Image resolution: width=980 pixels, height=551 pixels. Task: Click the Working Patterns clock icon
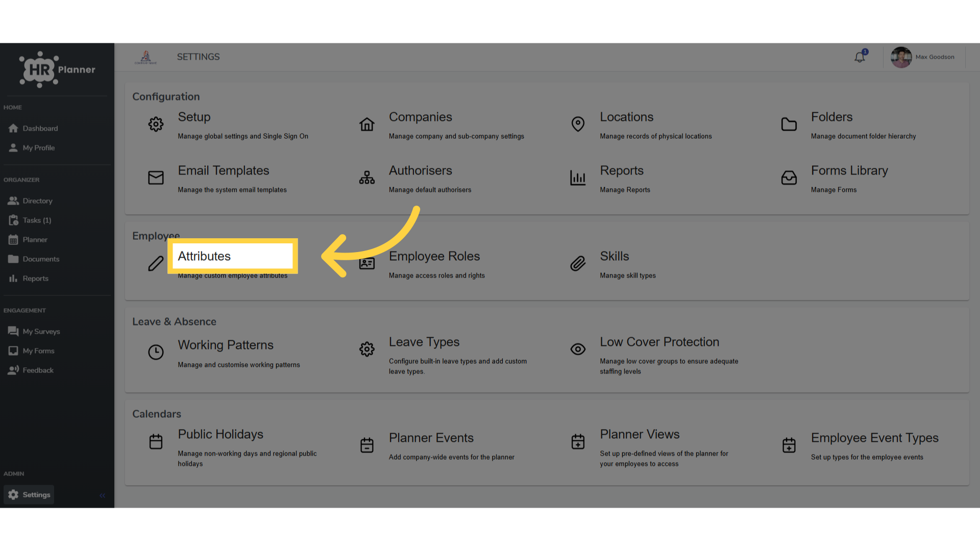(x=156, y=352)
